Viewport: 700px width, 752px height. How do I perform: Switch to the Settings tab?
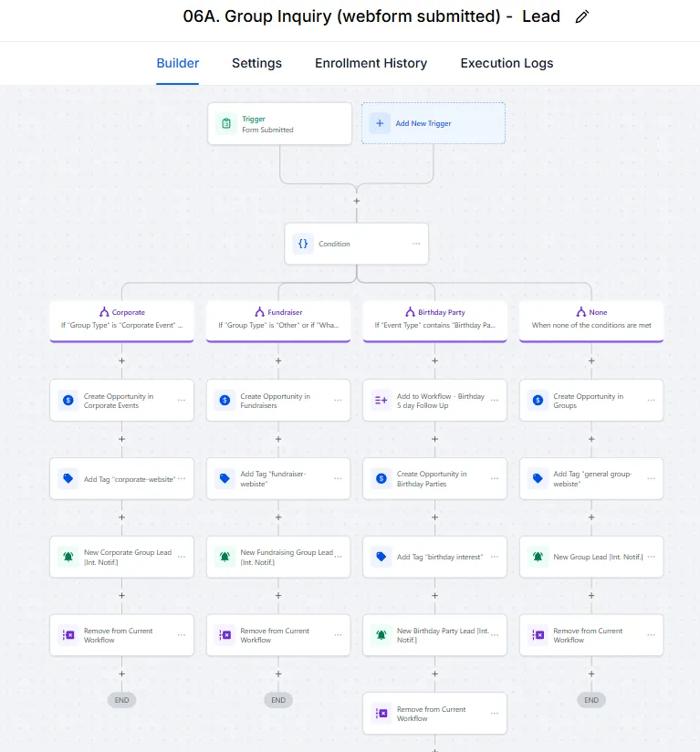(256, 63)
